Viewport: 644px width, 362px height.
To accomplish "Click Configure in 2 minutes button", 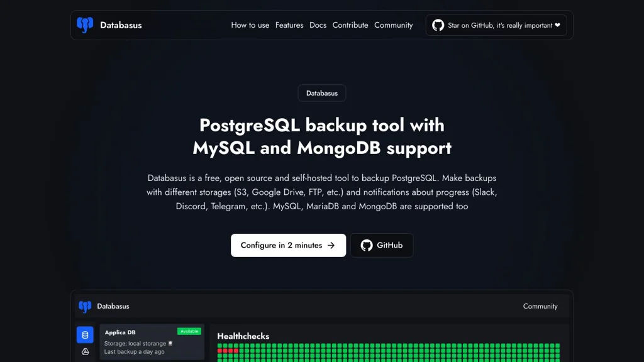I will coord(288,246).
